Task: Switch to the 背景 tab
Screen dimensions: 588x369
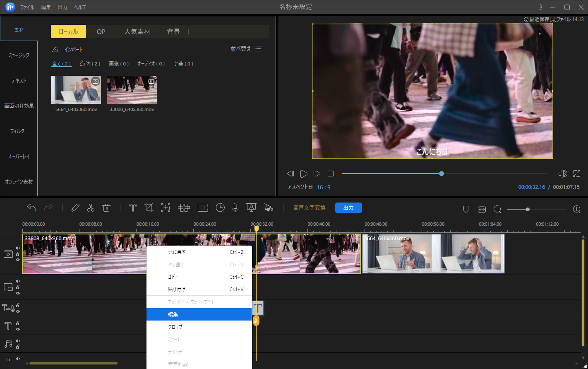Action: click(173, 31)
